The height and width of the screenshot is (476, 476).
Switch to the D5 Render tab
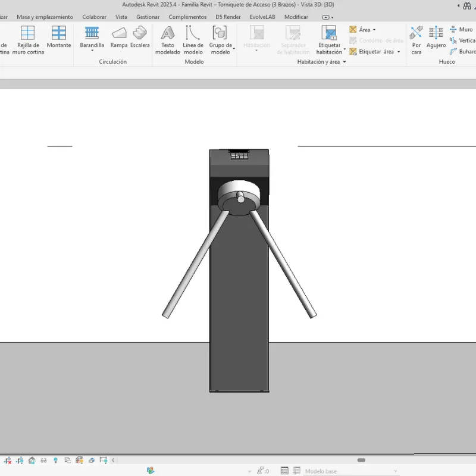point(228,17)
